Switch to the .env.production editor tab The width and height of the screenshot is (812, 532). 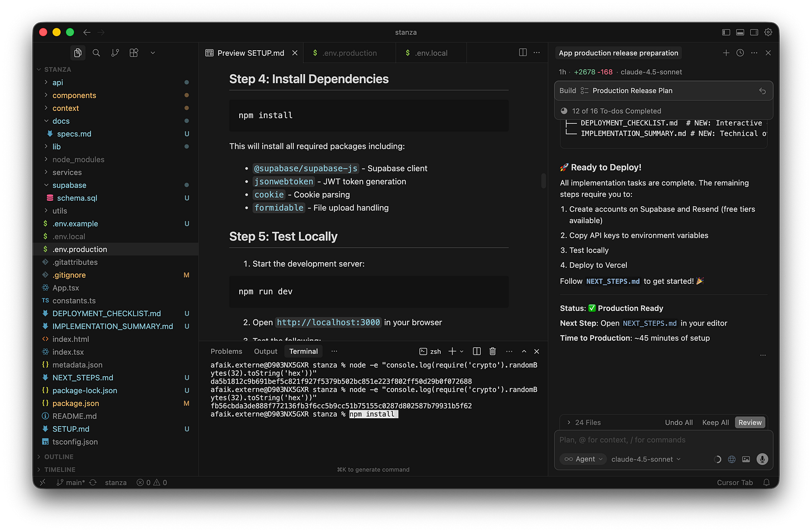(349, 52)
